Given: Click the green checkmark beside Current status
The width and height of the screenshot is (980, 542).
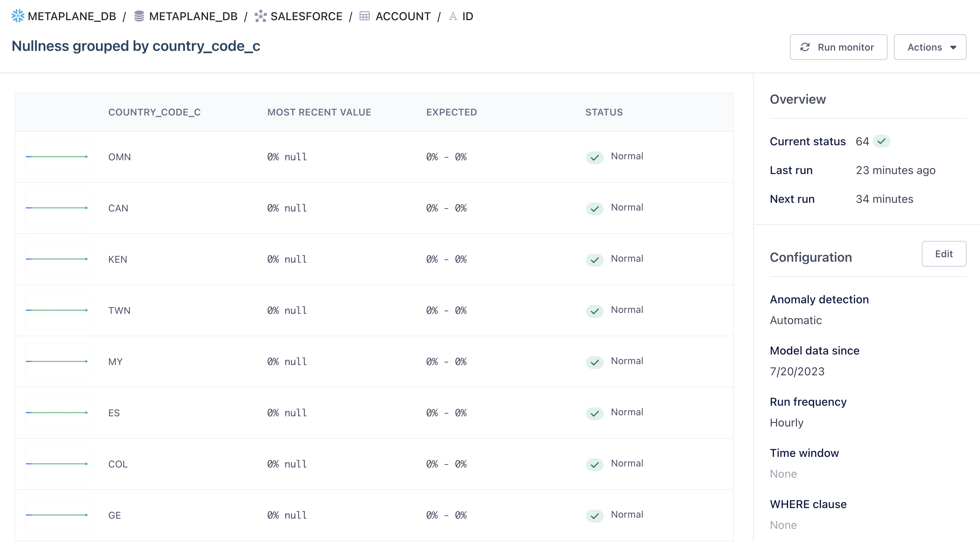Looking at the screenshot, I should [881, 141].
